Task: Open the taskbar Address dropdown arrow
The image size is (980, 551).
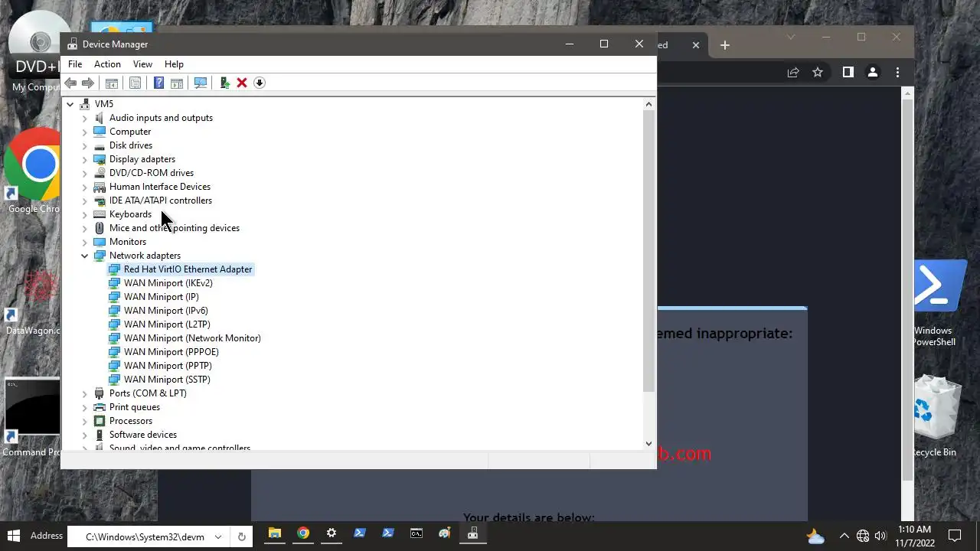Action: tap(218, 536)
